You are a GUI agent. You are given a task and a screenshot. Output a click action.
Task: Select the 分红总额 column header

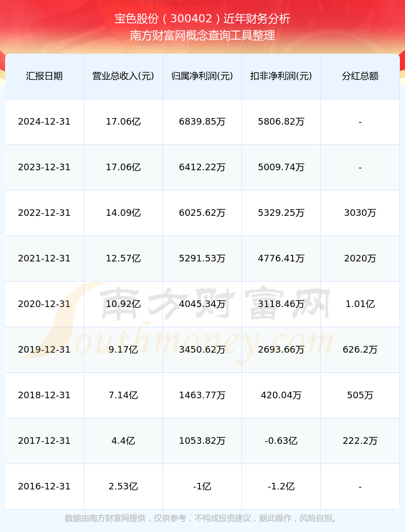coord(360,76)
